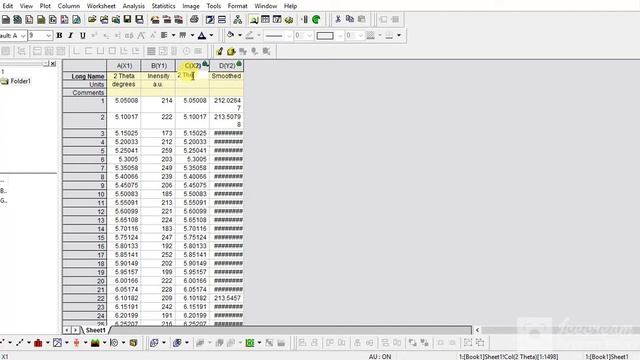
Task: Click the Save Project floppy disk icon
Action: pyautogui.click(x=128, y=19)
